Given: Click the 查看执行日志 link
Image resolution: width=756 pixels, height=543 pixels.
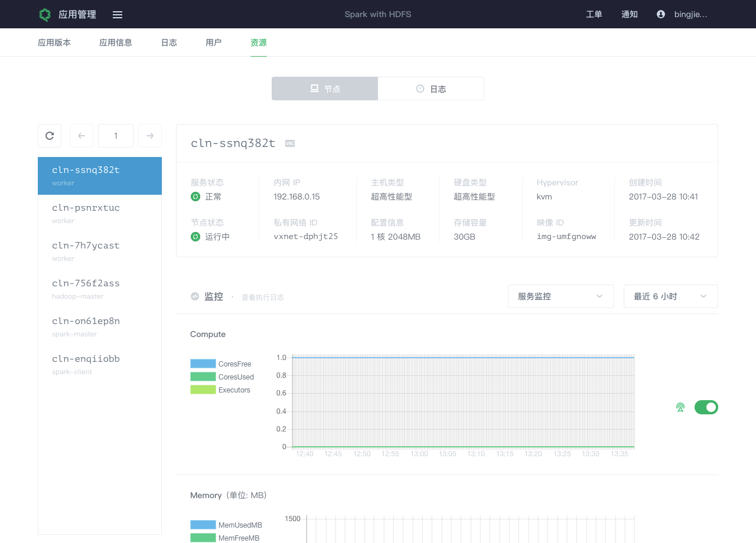Looking at the screenshot, I should [x=262, y=297].
